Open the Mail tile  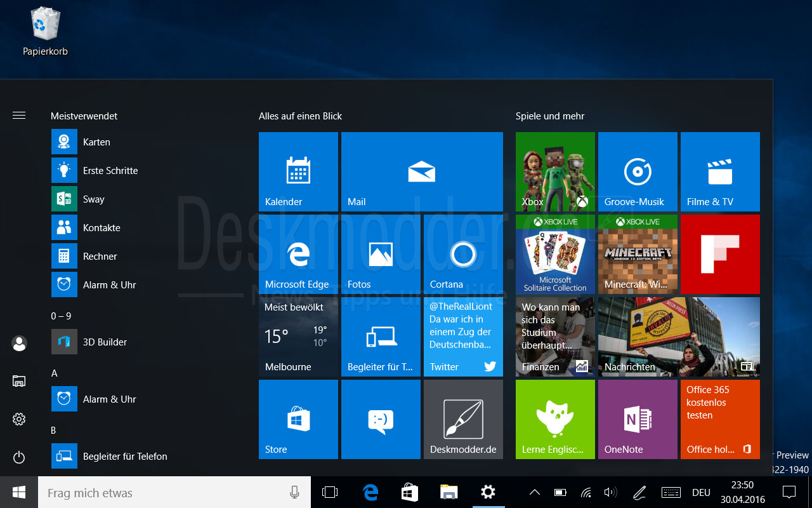pos(422,171)
